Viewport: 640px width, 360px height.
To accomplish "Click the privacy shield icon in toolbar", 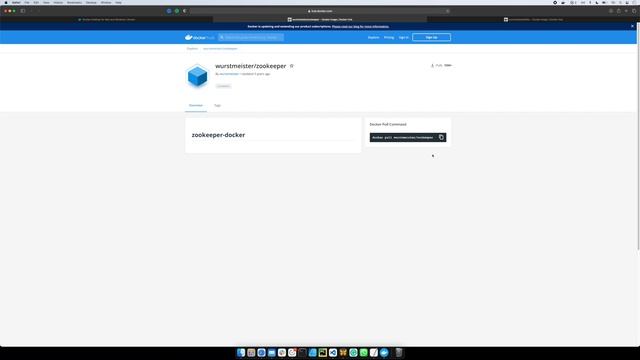I will coord(184,11).
